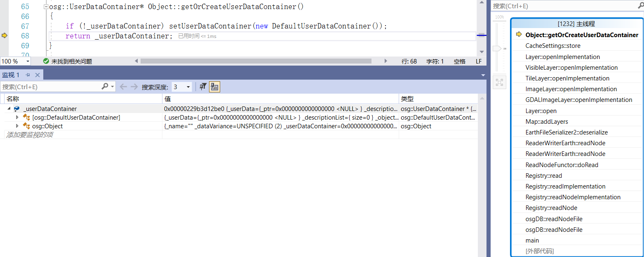The image size is (644, 257).
Task: Click the 行: 68 line indicator
Action: pos(409,61)
